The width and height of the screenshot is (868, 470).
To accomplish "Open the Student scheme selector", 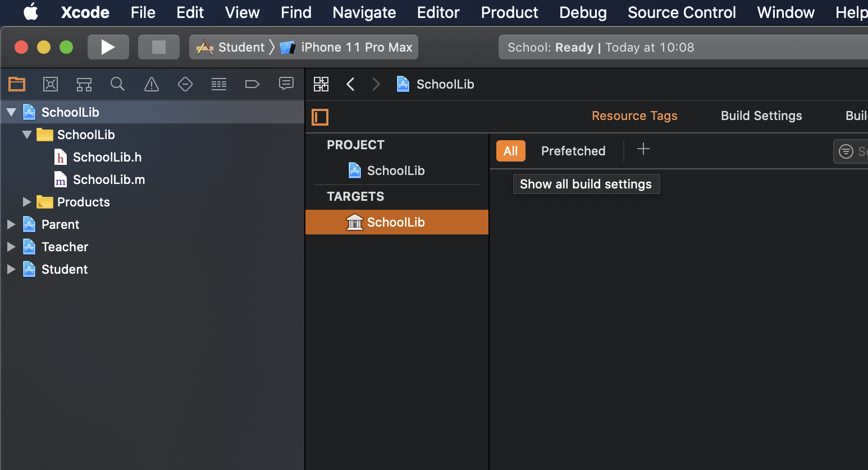I will (230, 47).
